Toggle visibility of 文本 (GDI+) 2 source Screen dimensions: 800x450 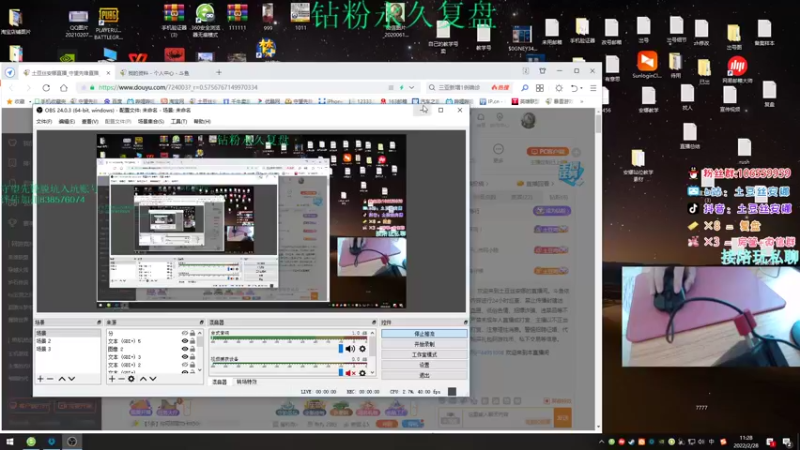[x=185, y=365]
